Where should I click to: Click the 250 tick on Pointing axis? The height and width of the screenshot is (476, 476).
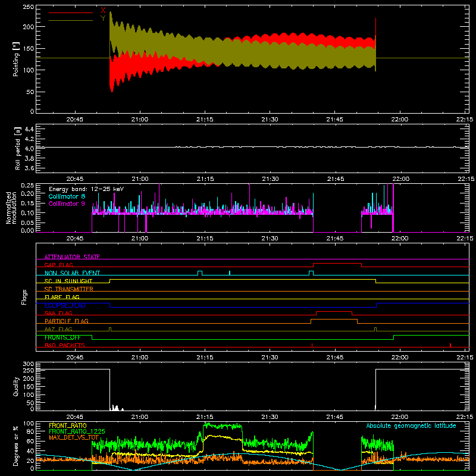[x=29, y=7]
